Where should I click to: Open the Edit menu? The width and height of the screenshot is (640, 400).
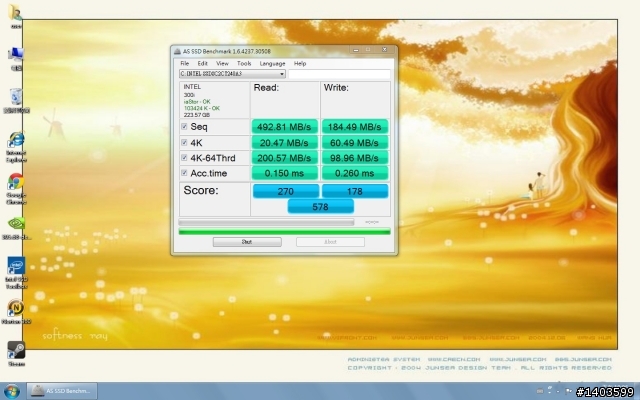(202, 64)
